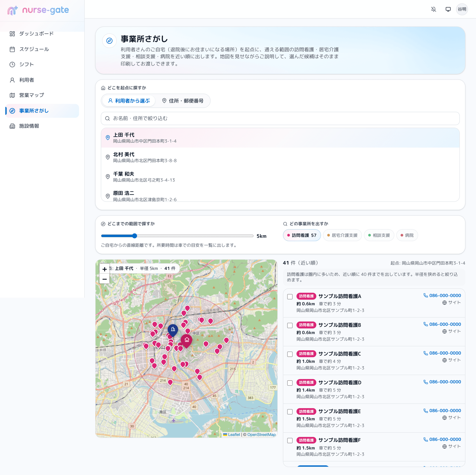Viewport: 476px width, 475px height.
Task: Check the box for サンプル訪問看護E
Action: (x=290, y=412)
